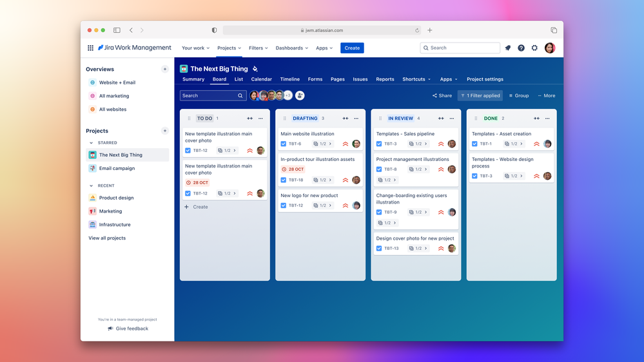Image resolution: width=644 pixels, height=362 pixels.
Task: Switch to the Calendar tab
Action: 262,79
